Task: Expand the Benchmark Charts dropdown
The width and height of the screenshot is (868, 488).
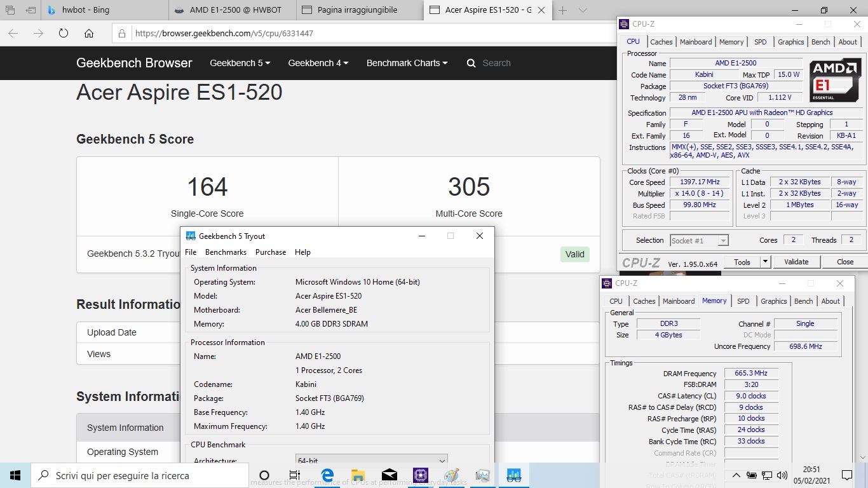Action: pyautogui.click(x=407, y=63)
